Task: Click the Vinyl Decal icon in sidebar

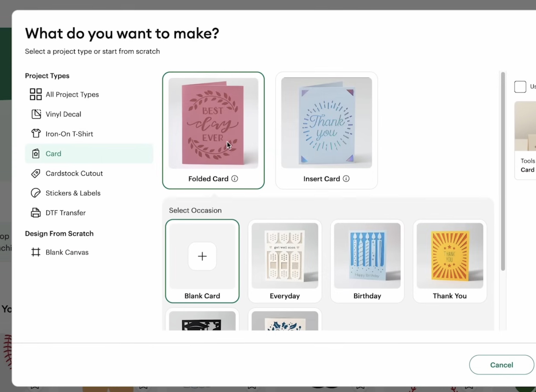Action: click(36, 114)
